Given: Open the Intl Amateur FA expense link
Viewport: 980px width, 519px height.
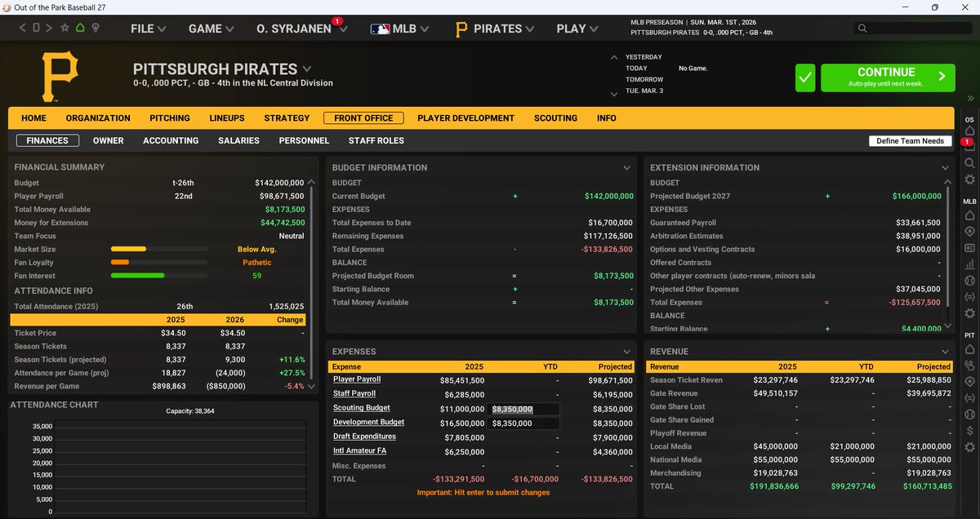Looking at the screenshot, I should [x=360, y=450].
